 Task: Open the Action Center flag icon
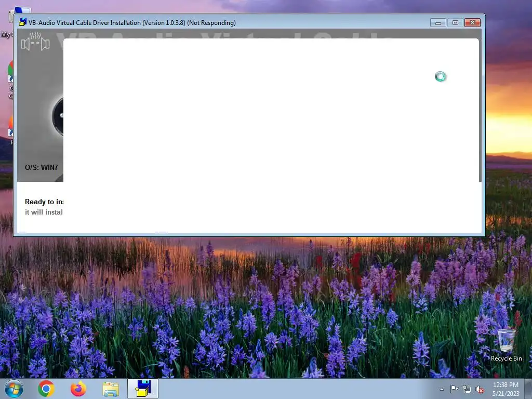coord(454,389)
